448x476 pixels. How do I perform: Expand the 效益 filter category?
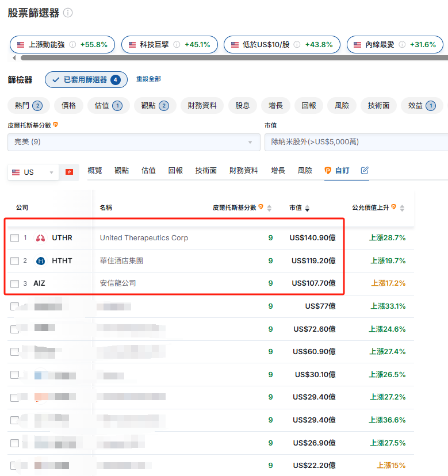(x=422, y=106)
